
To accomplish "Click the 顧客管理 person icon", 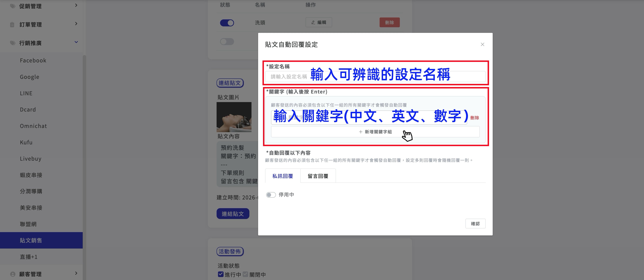I will click(13, 274).
